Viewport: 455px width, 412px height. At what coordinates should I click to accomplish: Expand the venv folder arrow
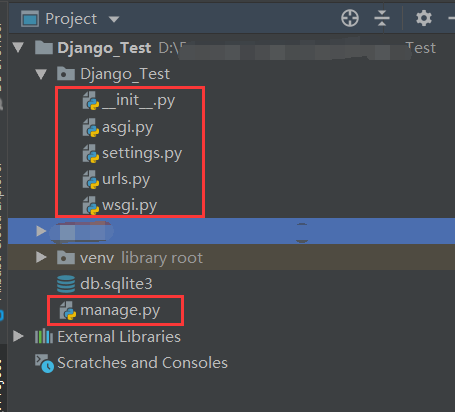(x=41, y=257)
